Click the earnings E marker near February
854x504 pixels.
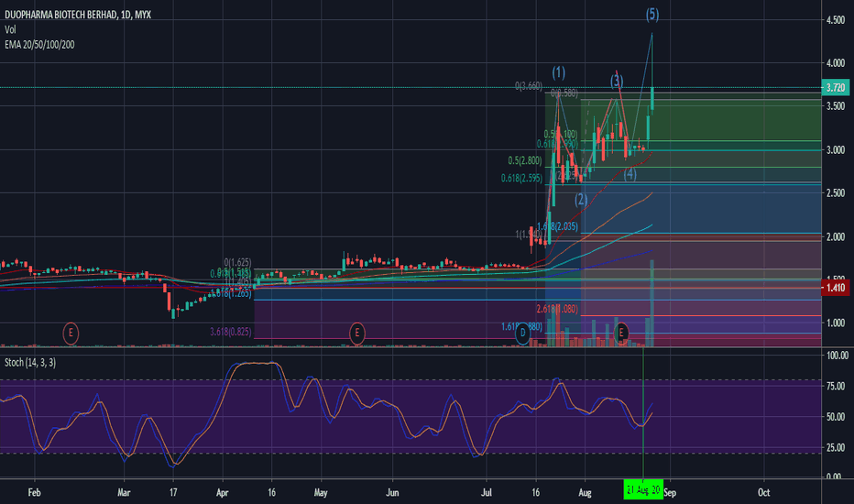pos(71,333)
